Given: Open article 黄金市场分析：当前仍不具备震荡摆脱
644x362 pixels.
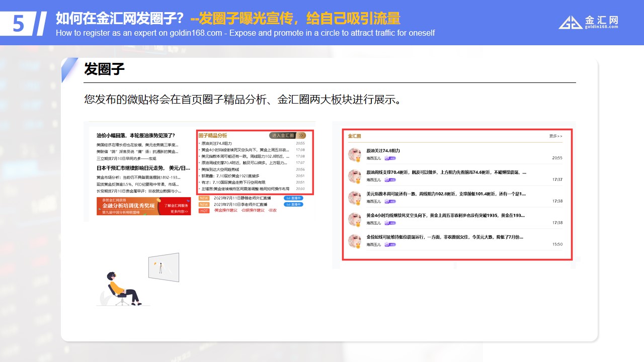Looking at the screenshot, I should (x=138, y=177).
